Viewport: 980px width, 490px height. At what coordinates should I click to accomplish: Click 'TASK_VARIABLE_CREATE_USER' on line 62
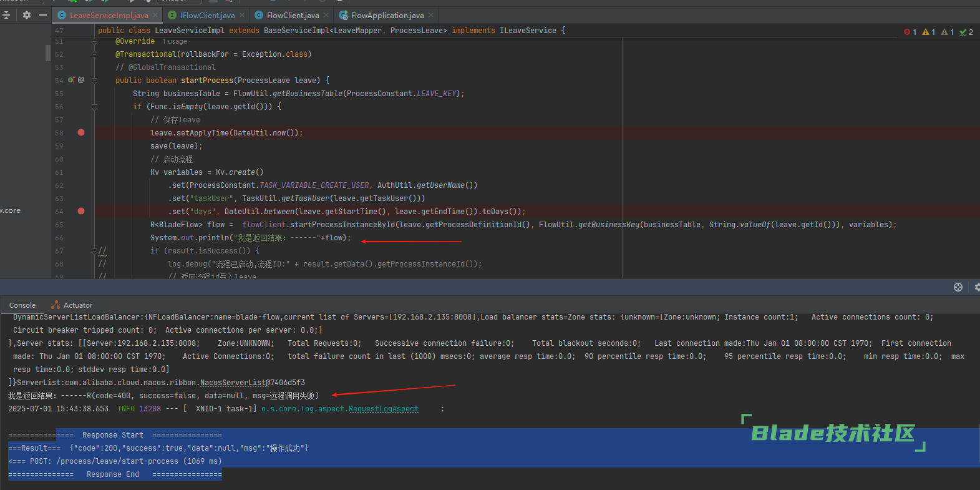(x=314, y=185)
